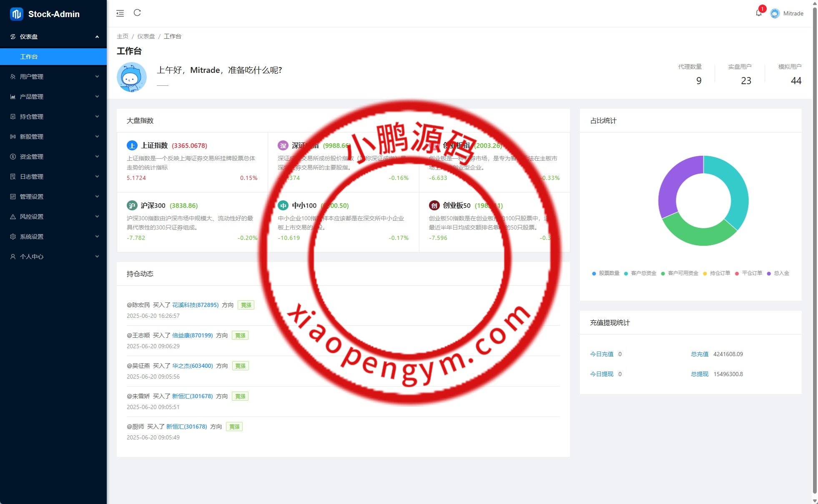Click the 主页 breadcrumb link
This screenshot has height=504, width=818.
(x=123, y=36)
